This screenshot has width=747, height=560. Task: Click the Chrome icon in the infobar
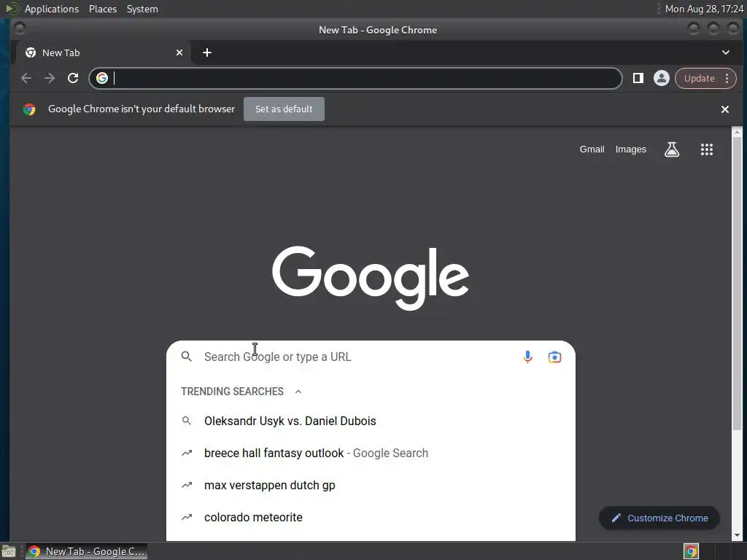pos(29,109)
